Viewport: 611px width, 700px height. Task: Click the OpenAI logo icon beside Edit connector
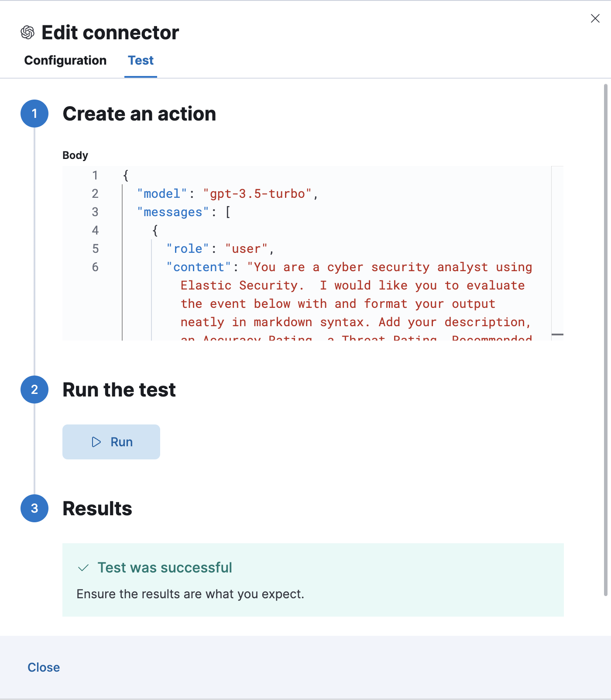[x=27, y=32]
